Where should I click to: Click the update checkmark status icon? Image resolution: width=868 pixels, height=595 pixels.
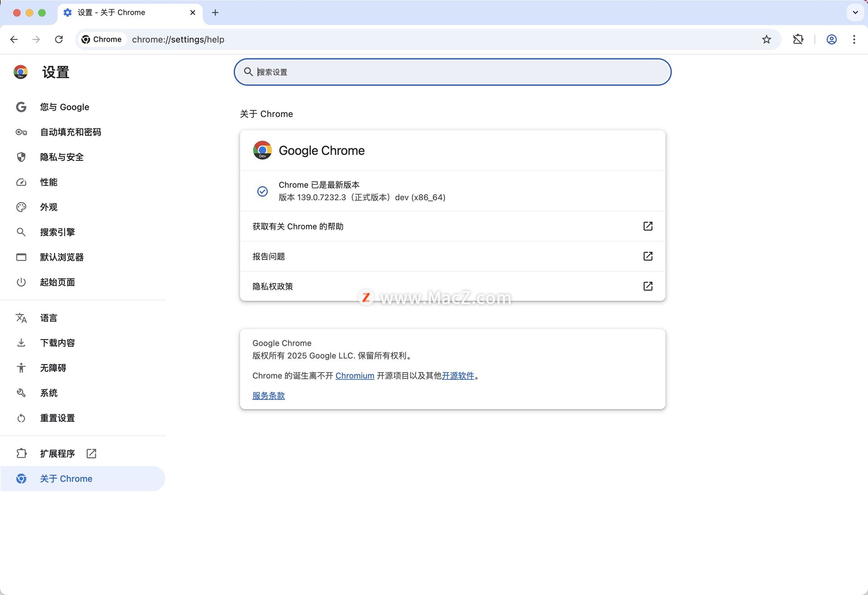point(262,191)
